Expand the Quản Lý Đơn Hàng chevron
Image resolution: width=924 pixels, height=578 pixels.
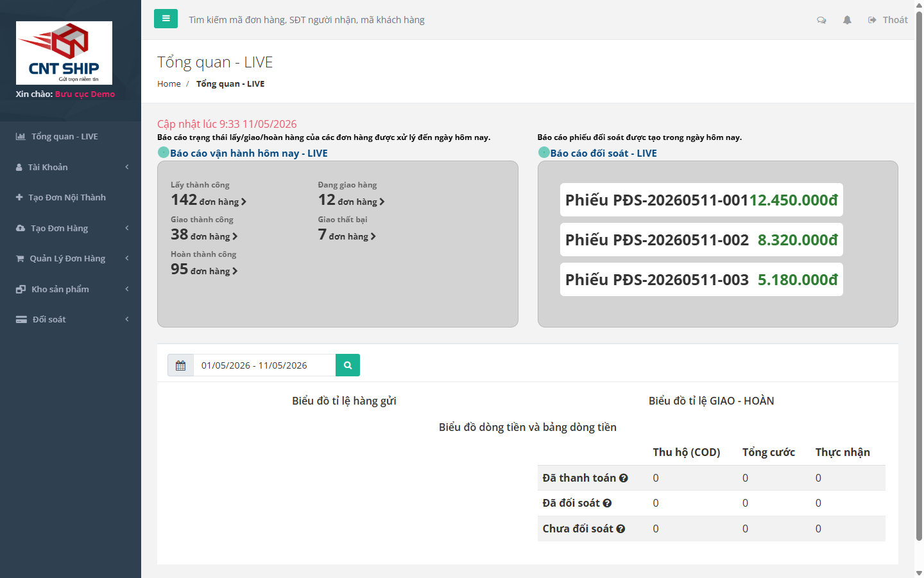[x=127, y=258]
